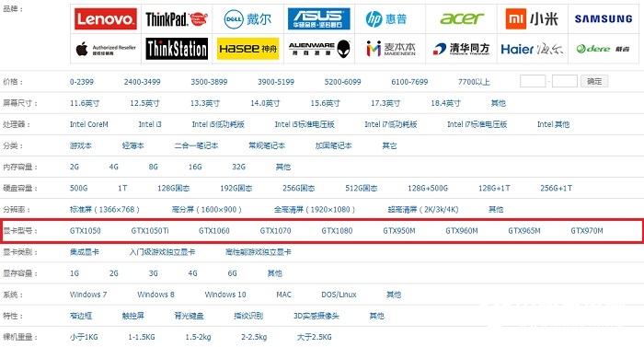644x347 pixels.
Task: Choose the 麦本本 Maibenben brand logo
Action: (x=391, y=49)
